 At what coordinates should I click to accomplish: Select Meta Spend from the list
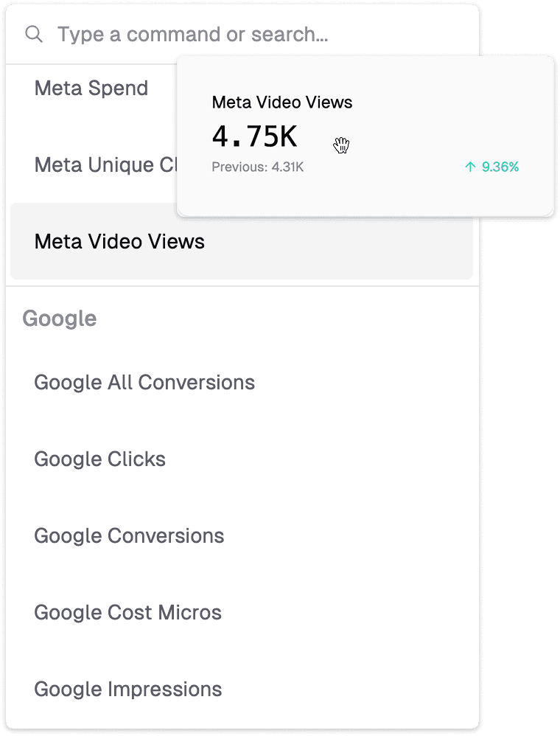pyautogui.click(x=91, y=88)
